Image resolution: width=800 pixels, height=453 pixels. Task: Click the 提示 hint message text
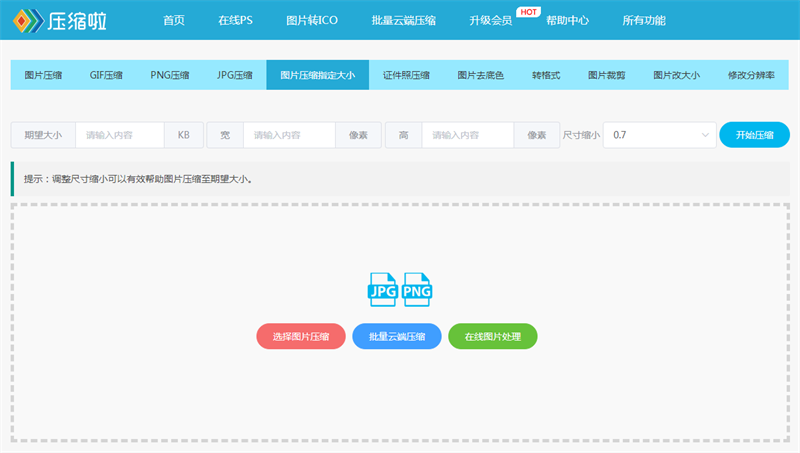(138, 179)
